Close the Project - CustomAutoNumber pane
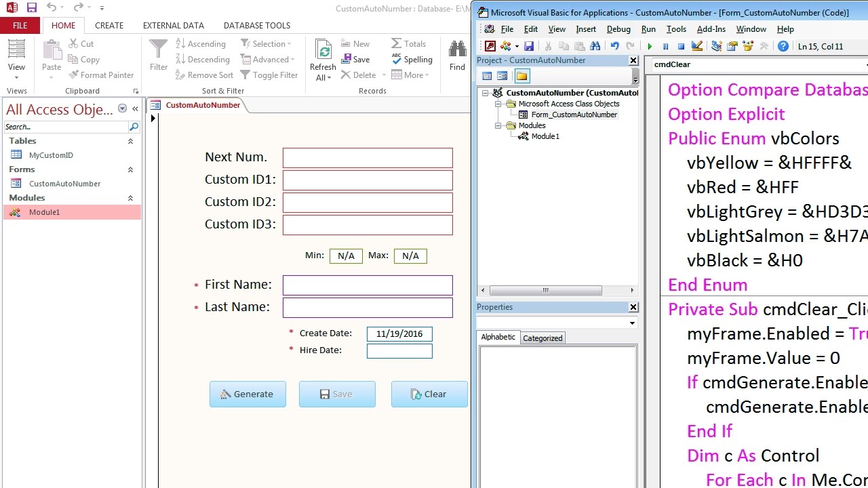Viewport: 868px width, 488px height. tap(633, 60)
